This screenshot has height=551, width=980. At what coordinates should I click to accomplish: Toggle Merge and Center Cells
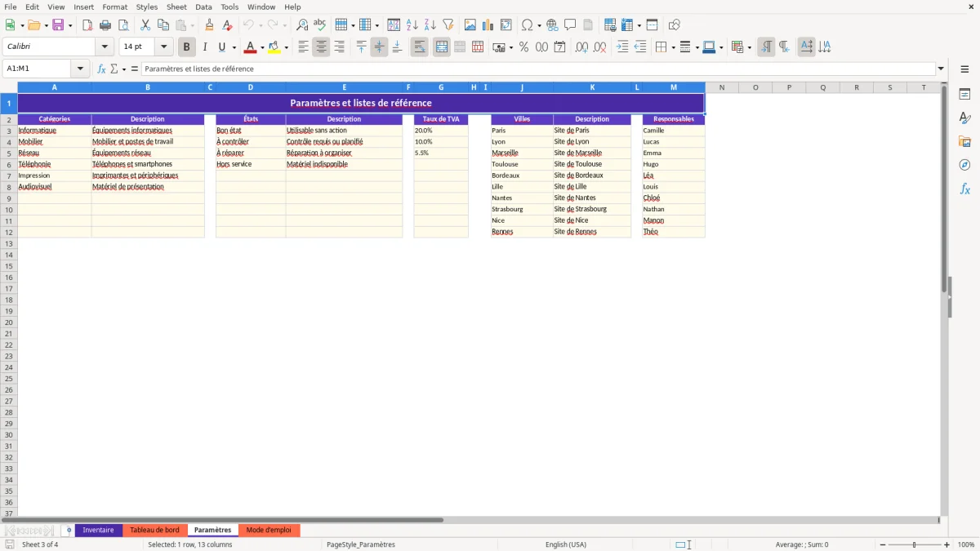pyautogui.click(x=441, y=47)
